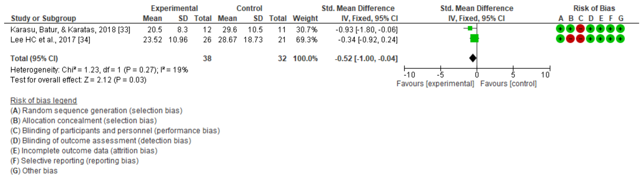Image resolution: width=644 pixels, height=178 pixels.
Task: Click the Study or Subgroup column header
Action: tap(43, 18)
